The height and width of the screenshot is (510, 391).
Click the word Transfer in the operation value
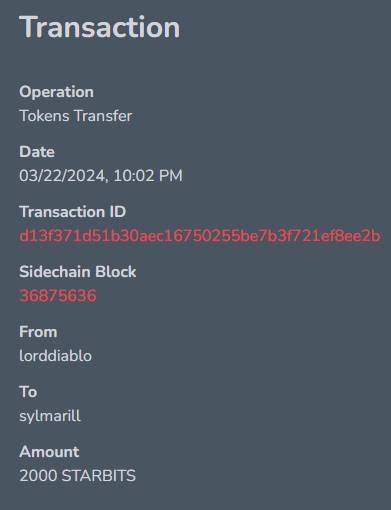pyautogui.click(x=103, y=116)
